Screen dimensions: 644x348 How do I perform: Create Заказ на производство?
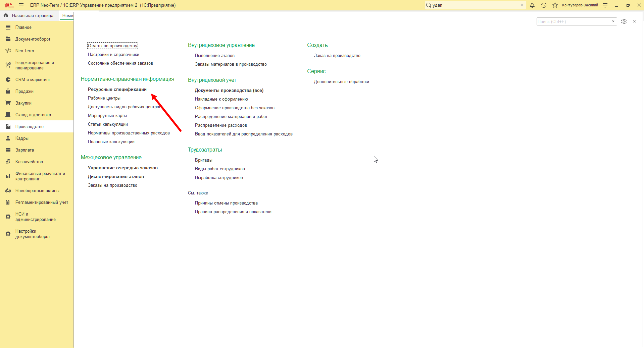click(337, 56)
